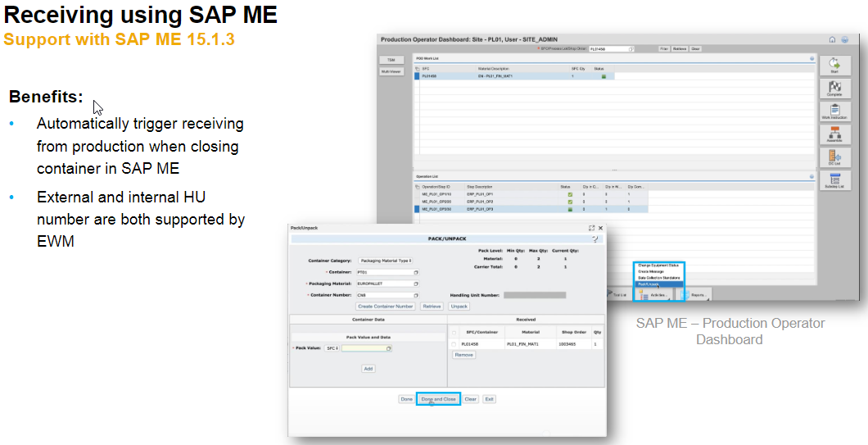This screenshot has height=445, width=868.
Task: Open the Container Category dropdown
Action: pos(385,260)
